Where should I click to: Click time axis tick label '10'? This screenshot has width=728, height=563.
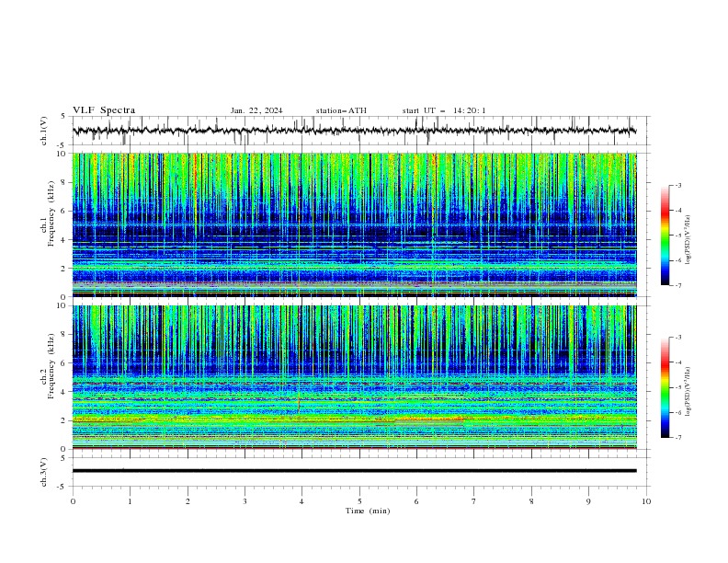click(646, 501)
